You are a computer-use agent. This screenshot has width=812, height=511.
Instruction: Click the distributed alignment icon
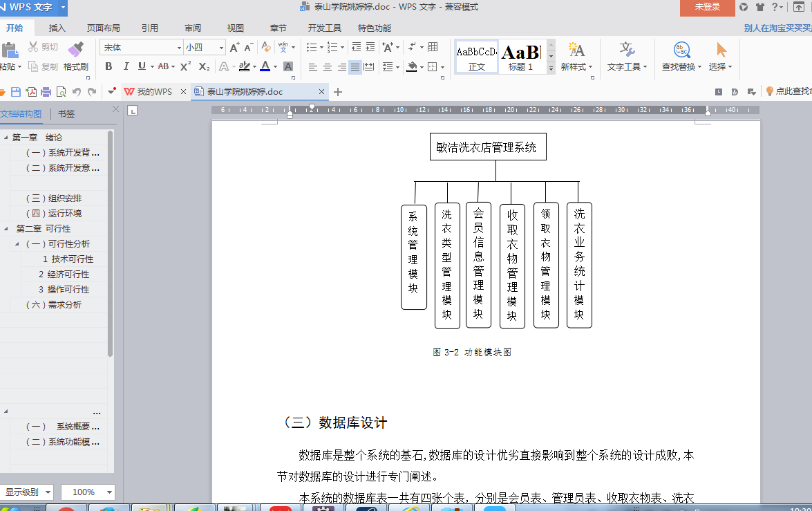coord(369,67)
